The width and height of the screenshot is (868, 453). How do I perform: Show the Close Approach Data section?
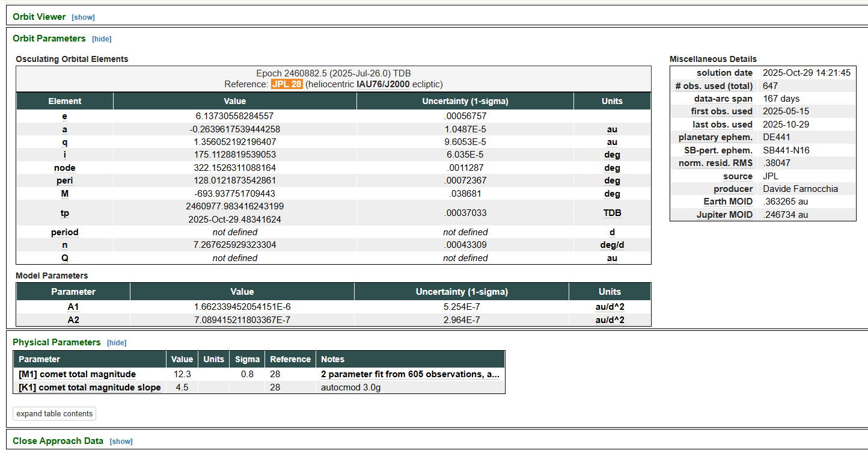pos(121,442)
